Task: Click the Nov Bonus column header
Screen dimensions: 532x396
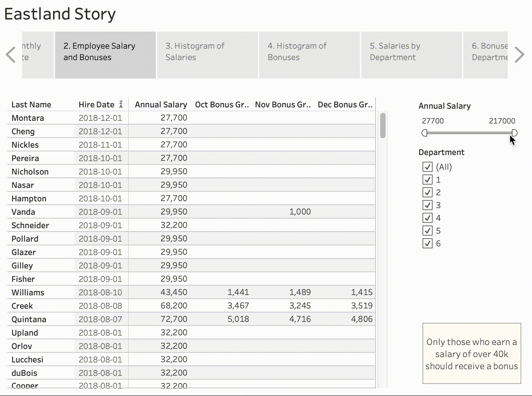Action: (x=283, y=105)
